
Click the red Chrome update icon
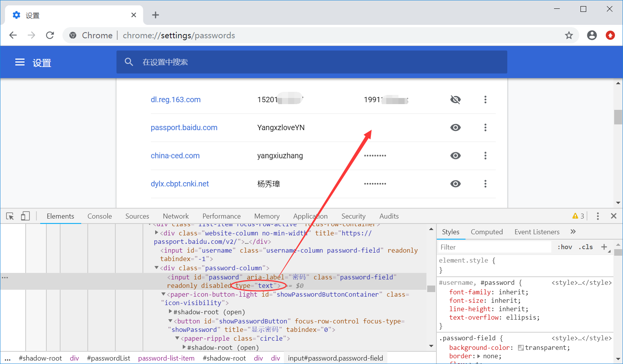[610, 35]
